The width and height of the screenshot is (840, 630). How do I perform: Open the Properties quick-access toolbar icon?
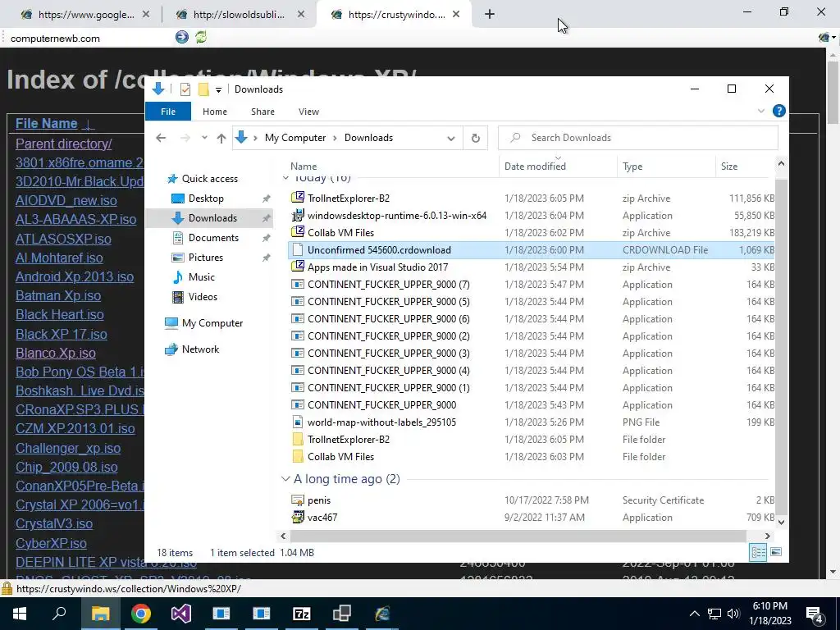click(185, 89)
